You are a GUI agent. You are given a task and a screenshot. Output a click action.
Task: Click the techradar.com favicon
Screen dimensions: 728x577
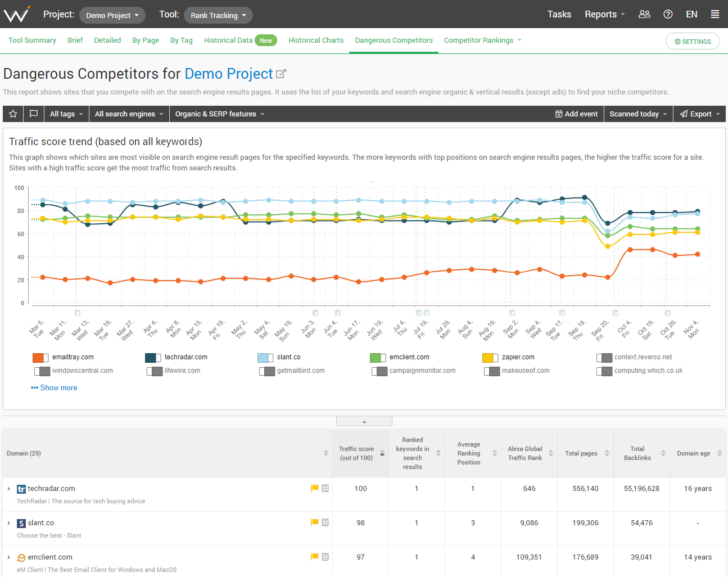(x=21, y=489)
